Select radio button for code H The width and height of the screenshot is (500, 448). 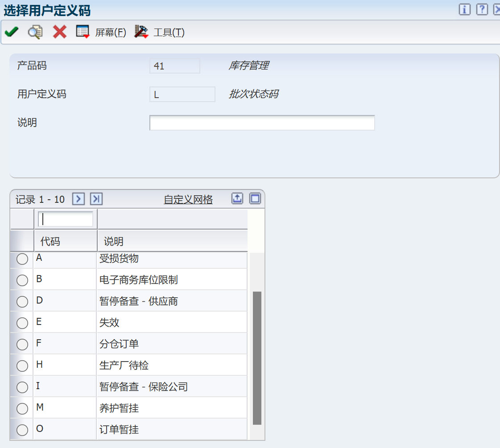(x=22, y=366)
